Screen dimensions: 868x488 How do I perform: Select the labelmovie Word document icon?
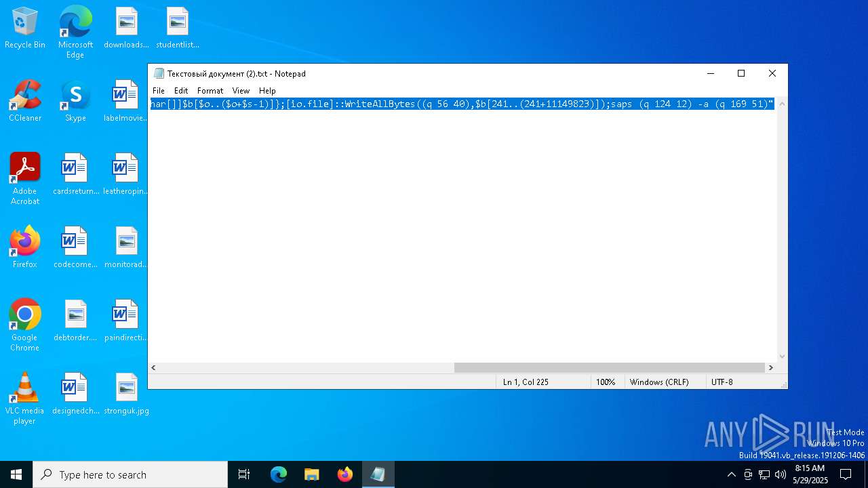point(126,102)
